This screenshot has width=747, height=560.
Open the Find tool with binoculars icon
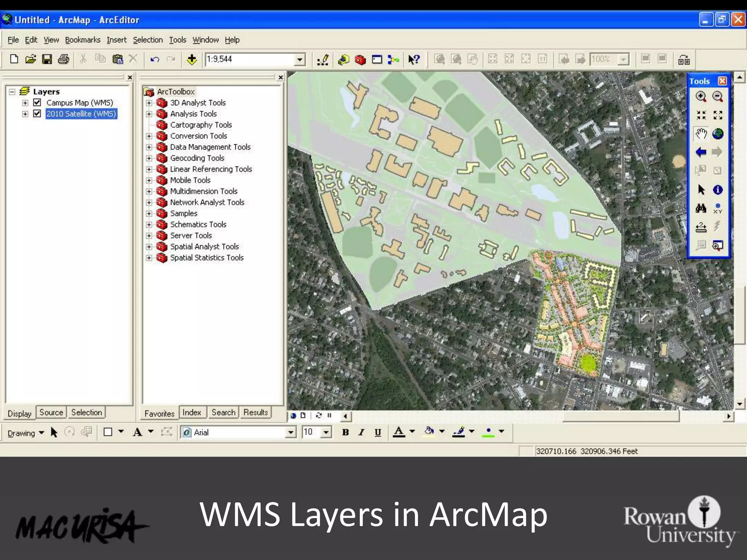point(701,208)
